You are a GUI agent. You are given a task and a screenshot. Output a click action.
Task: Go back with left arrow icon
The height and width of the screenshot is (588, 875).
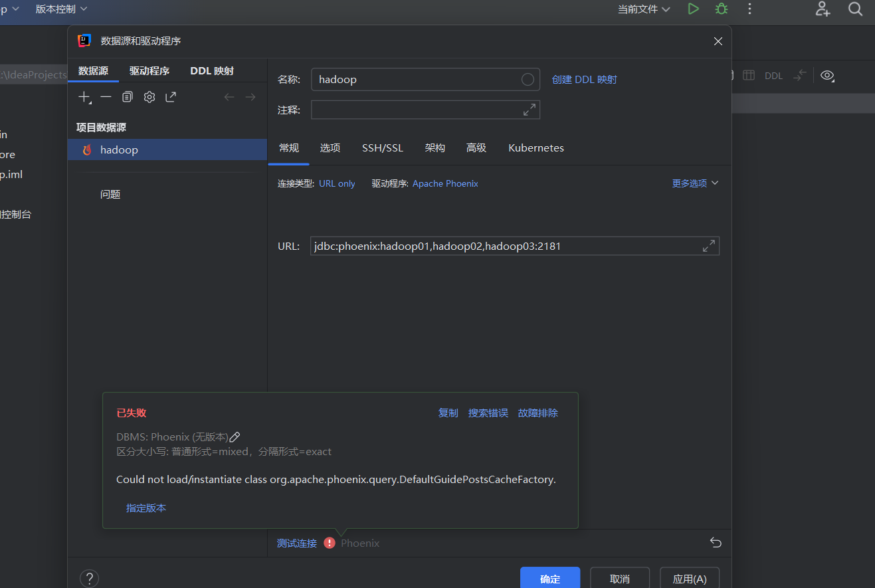(229, 97)
